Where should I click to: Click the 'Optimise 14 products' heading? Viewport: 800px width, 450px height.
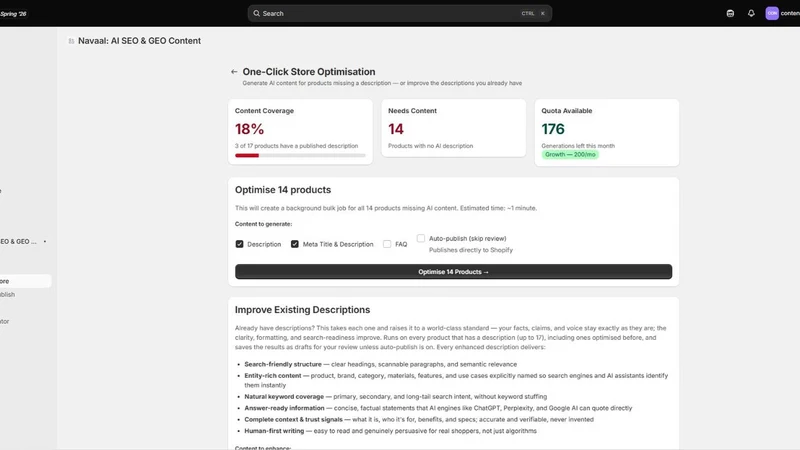pyautogui.click(x=283, y=190)
